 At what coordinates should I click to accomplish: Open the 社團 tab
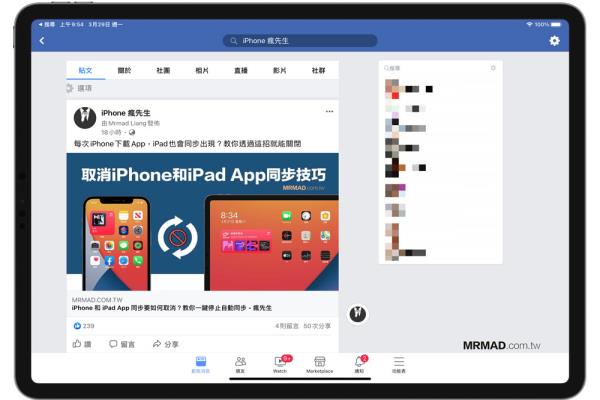pos(163,70)
